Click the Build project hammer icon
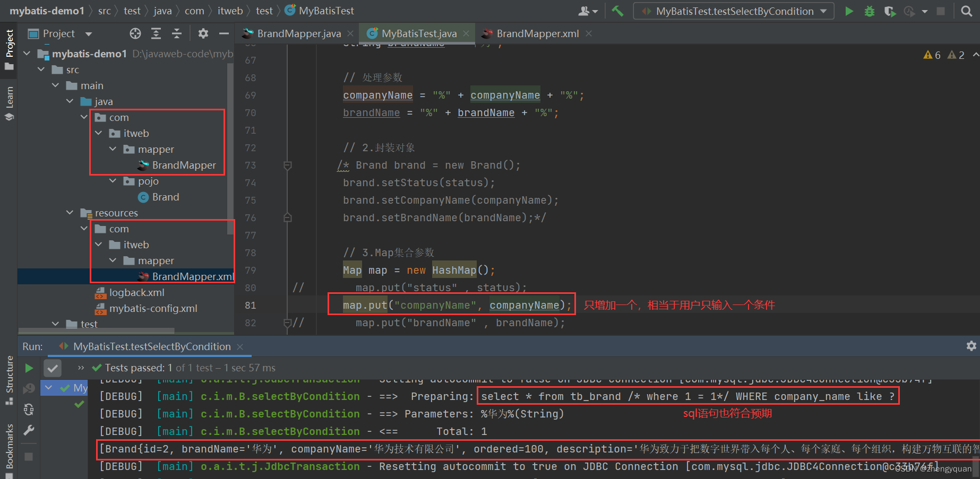 617,11
